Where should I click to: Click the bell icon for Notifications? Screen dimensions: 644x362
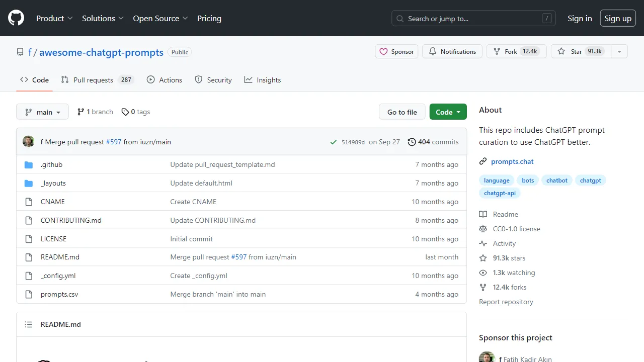pos(433,52)
